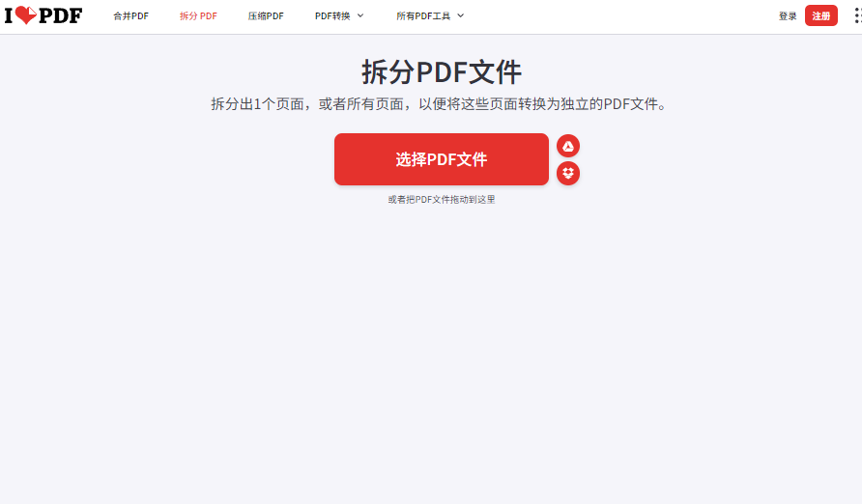Expand the 所有PDF工具 chevron arrow
This screenshot has width=862, height=504.
click(461, 15)
